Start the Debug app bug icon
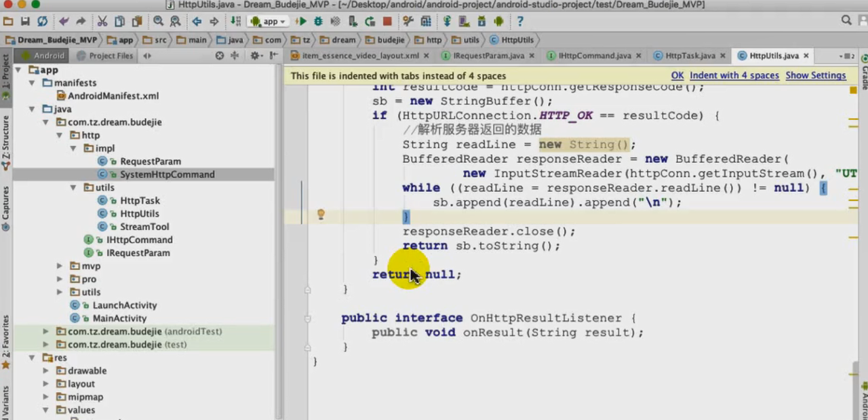This screenshot has width=868, height=420. [318, 22]
